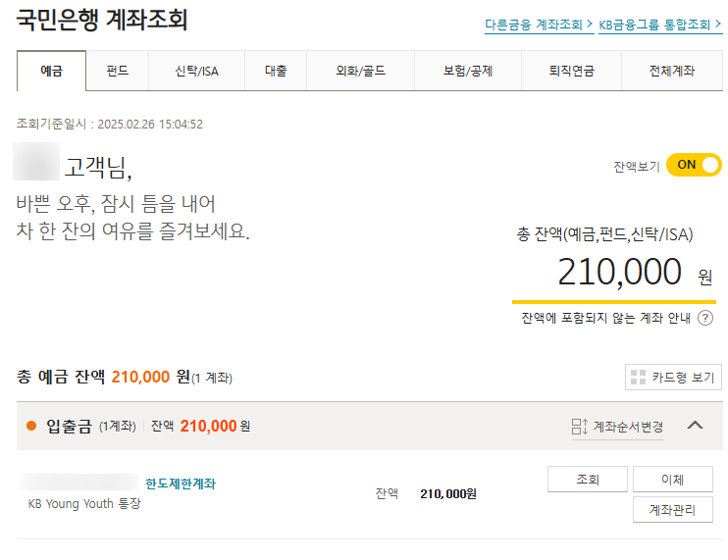Click the 국민은행 계좌조회 page title
The width and height of the screenshot is (728, 560).
point(102,20)
